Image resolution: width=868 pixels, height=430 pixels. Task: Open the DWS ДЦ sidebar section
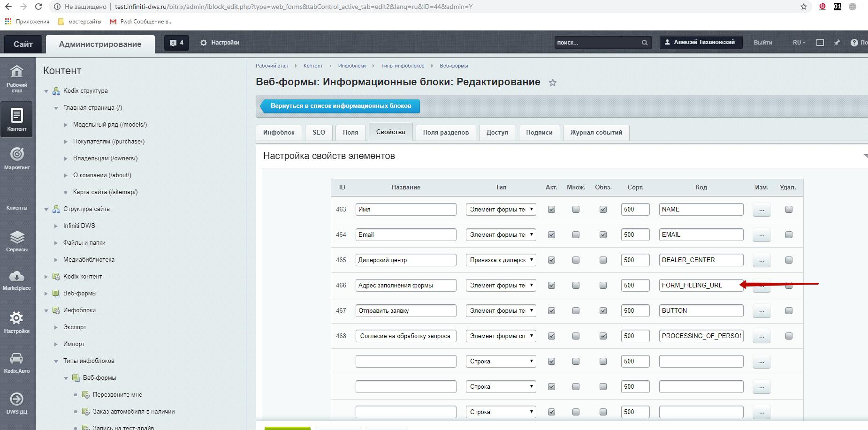pos(16,403)
